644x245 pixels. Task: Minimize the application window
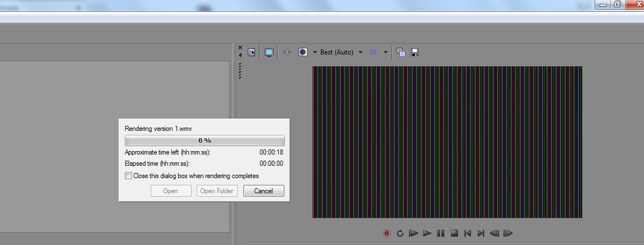point(603,4)
